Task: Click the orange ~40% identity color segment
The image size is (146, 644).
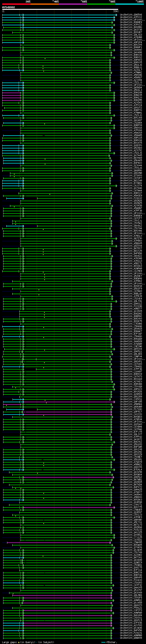Action: coord(45,4)
